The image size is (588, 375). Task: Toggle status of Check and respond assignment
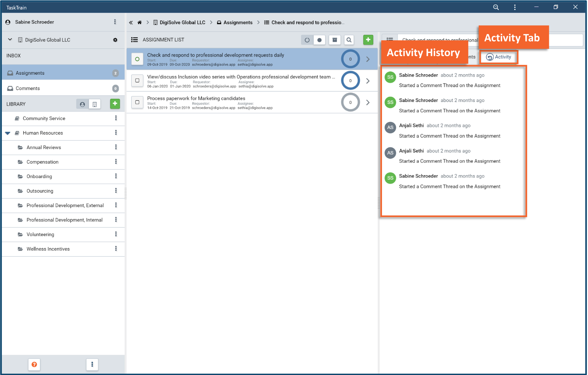tap(137, 59)
